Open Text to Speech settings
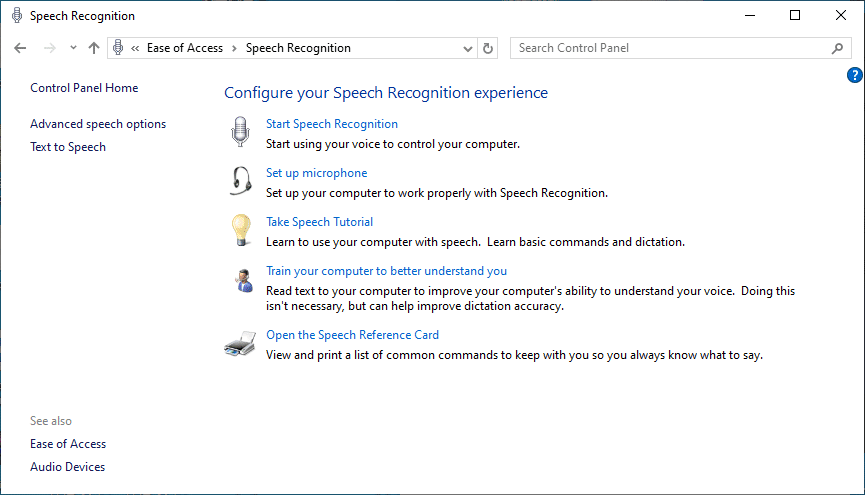This screenshot has width=865, height=495. click(x=68, y=147)
